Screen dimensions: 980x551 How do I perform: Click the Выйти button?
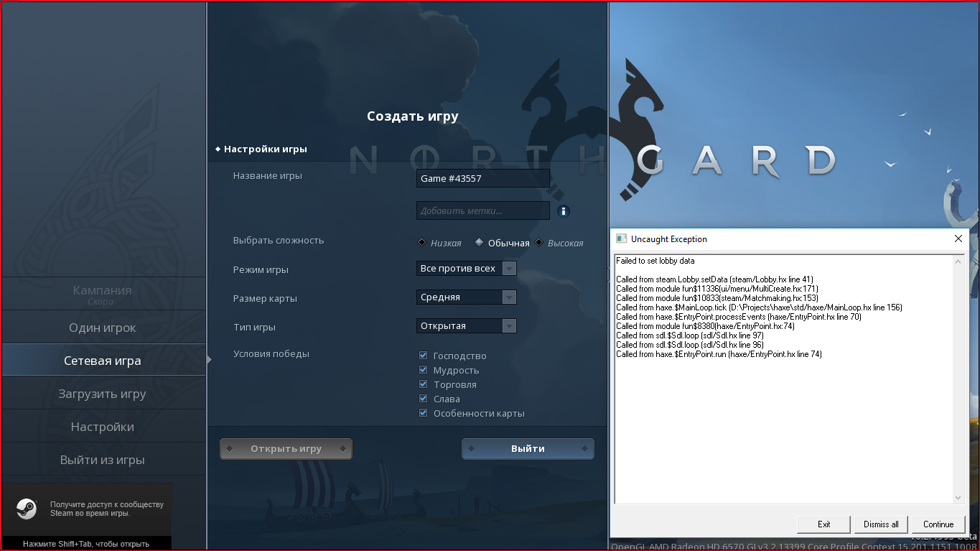(x=528, y=449)
